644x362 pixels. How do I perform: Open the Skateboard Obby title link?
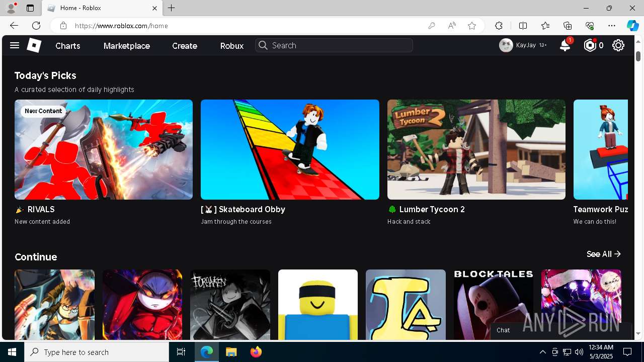pos(243,209)
